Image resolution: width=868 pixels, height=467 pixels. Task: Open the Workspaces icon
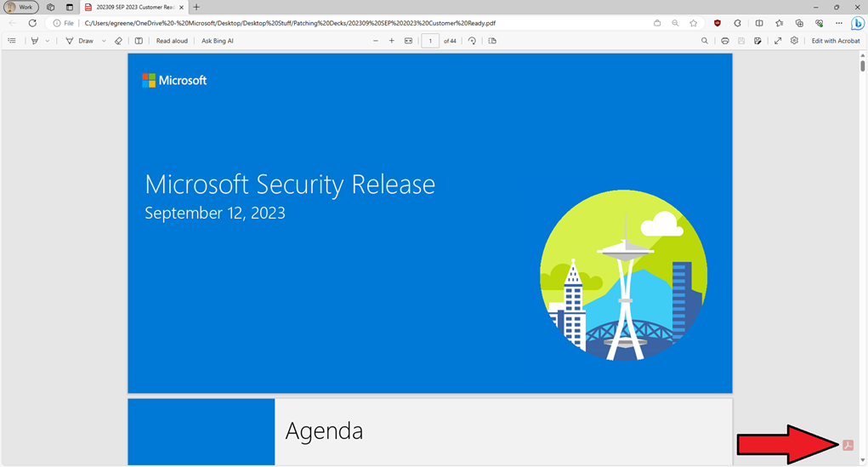50,7
